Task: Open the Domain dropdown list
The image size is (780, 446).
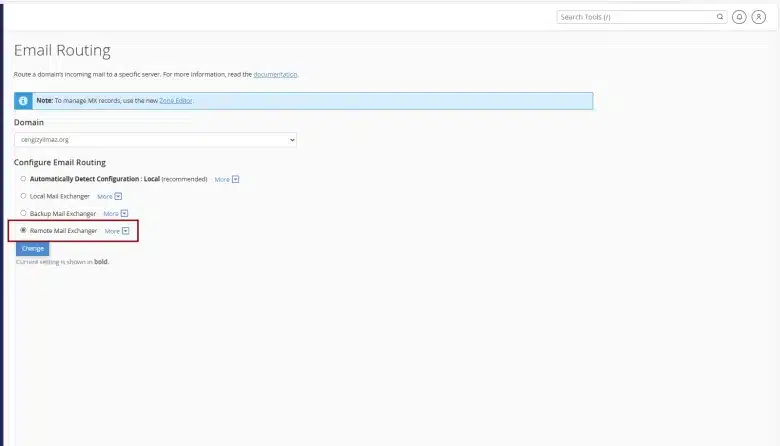Action: (155, 140)
